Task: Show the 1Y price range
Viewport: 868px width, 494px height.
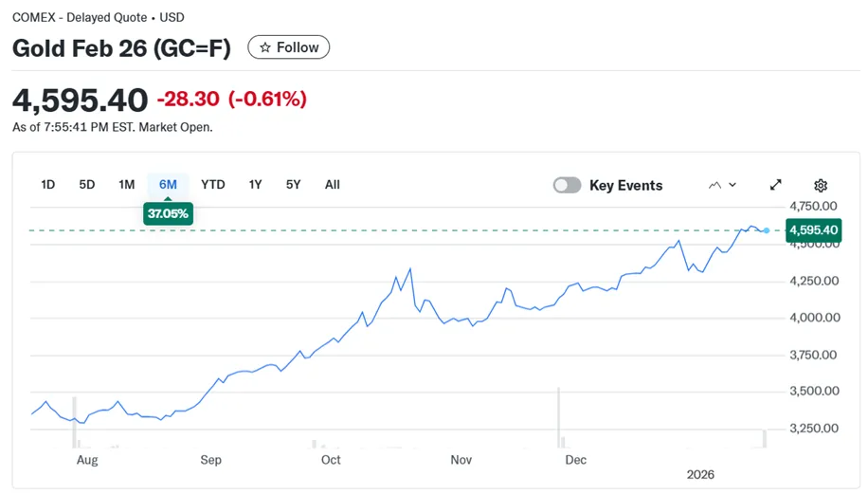Action: point(255,185)
